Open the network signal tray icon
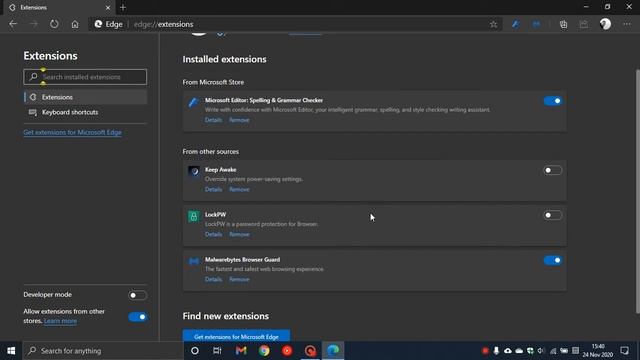Screen dimensions: 640x360 [x=553, y=351]
